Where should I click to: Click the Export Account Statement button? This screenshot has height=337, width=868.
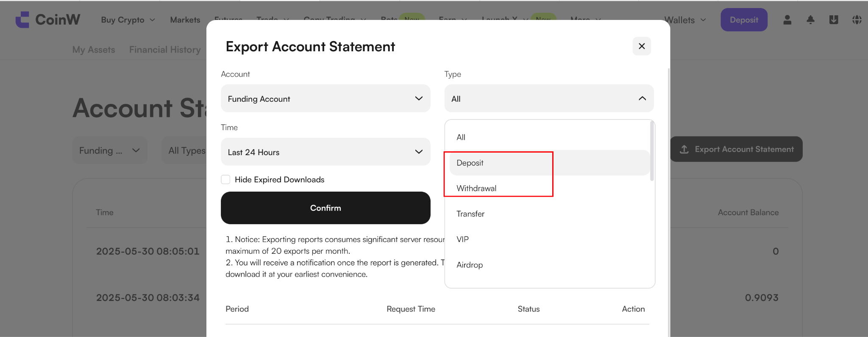[x=736, y=149]
